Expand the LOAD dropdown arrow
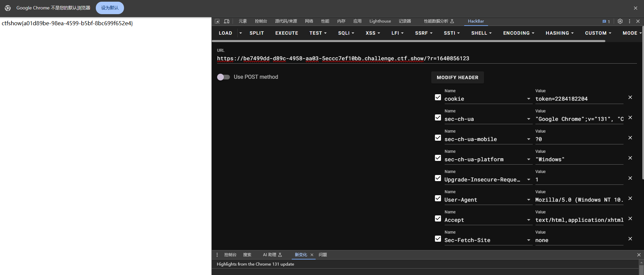The width and height of the screenshot is (644, 275). click(241, 33)
